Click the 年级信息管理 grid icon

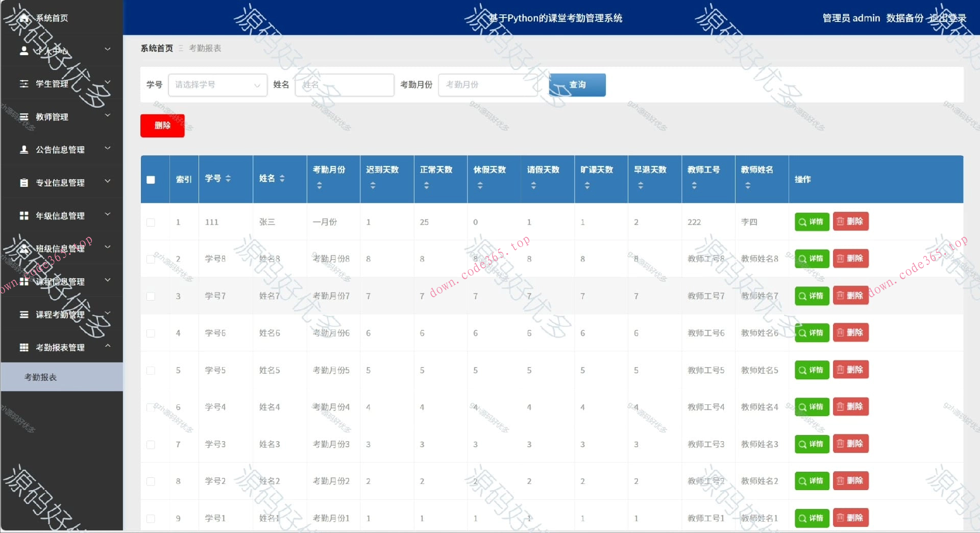click(24, 215)
